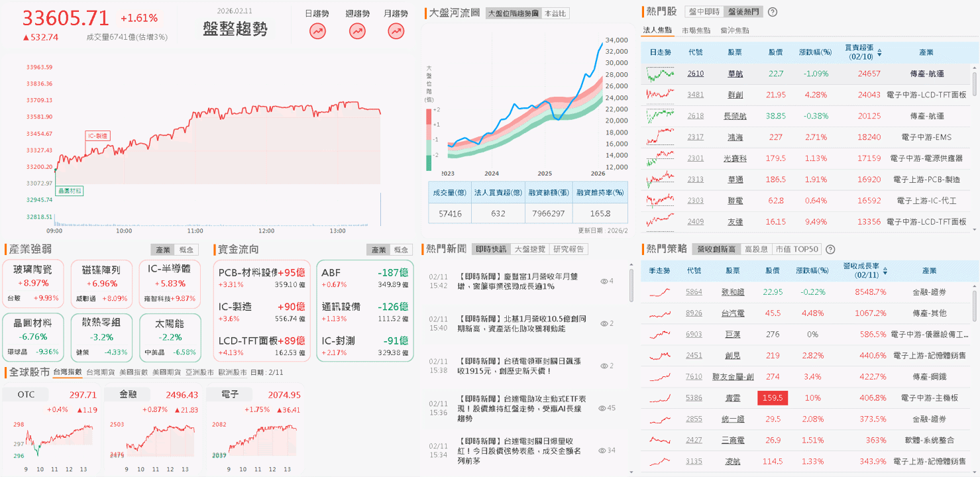Toggle 產業強弱 panel to 概念 mode
This screenshot has width=980, height=477.
[186, 250]
